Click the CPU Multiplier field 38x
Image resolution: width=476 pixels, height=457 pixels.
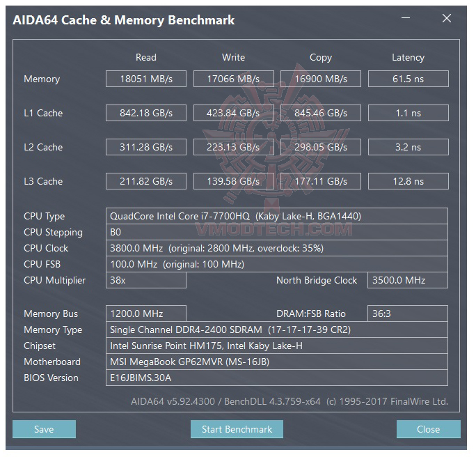146,280
